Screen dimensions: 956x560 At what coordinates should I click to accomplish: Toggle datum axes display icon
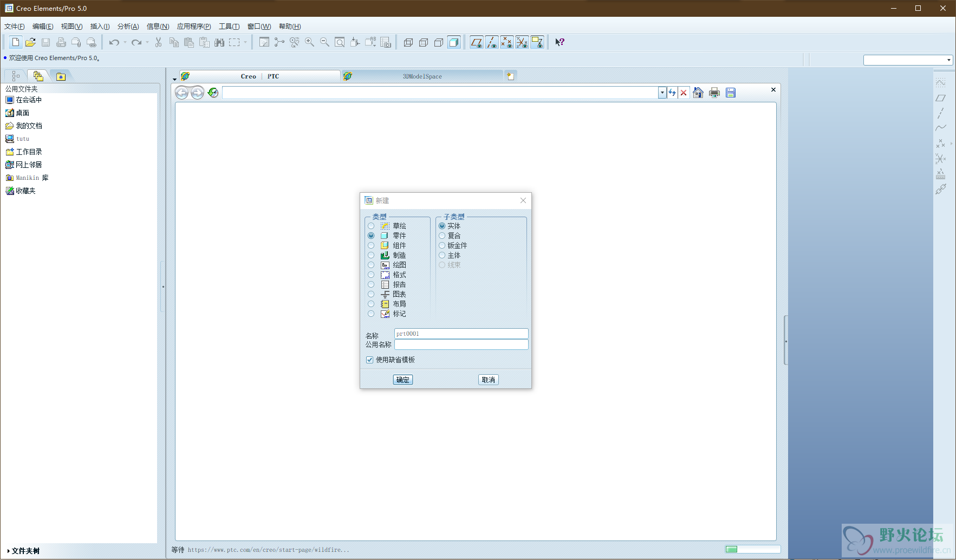(x=492, y=42)
